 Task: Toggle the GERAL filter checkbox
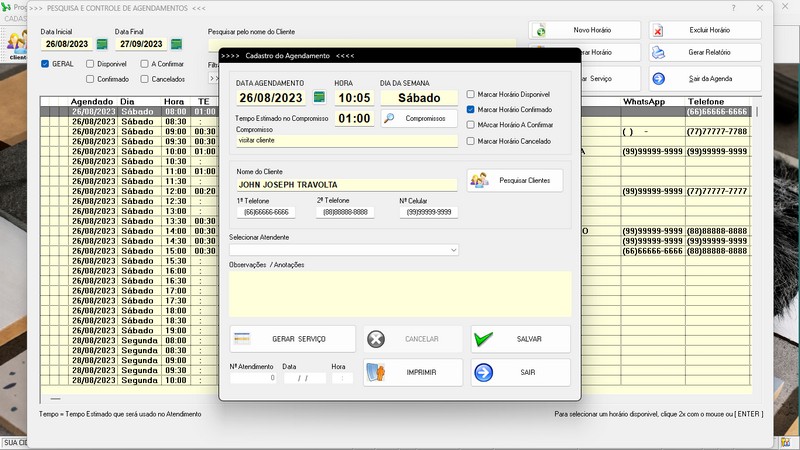tap(45, 64)
